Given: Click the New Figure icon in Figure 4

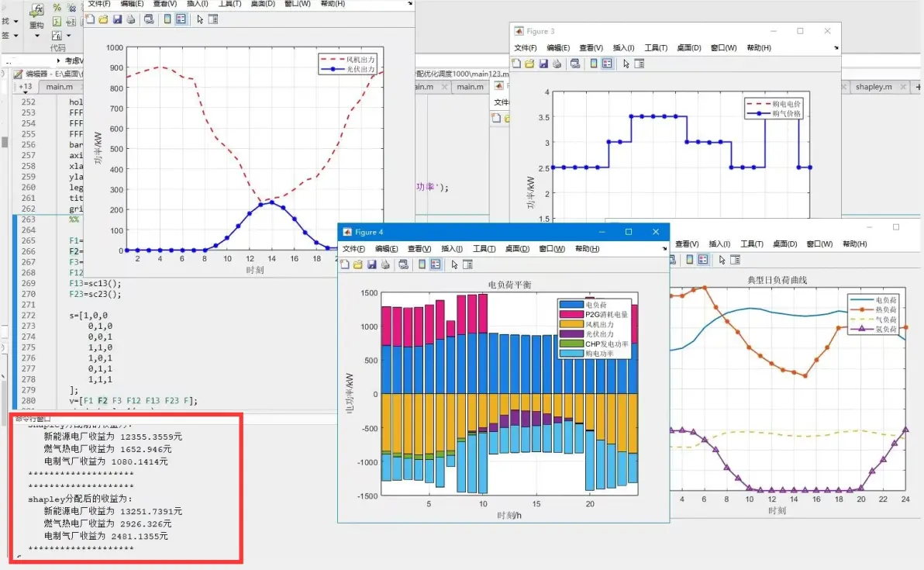Looking at the screenshot, I should point(345,264).
